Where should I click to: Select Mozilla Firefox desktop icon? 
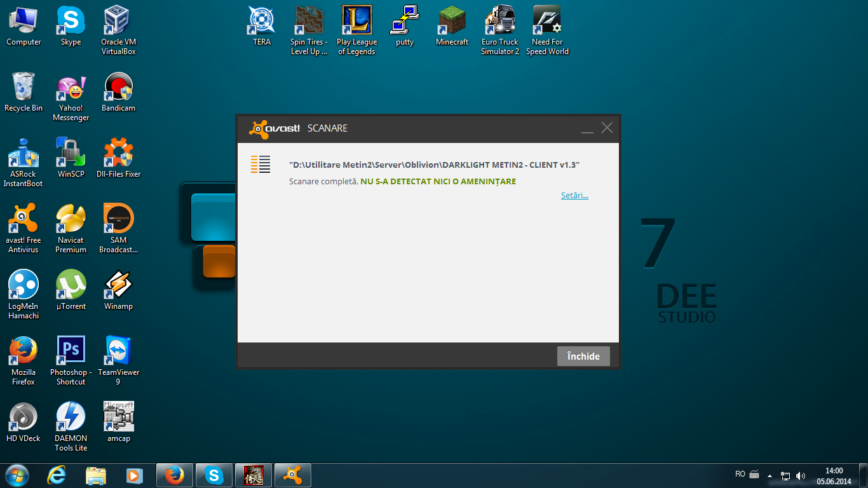[24, 362]
